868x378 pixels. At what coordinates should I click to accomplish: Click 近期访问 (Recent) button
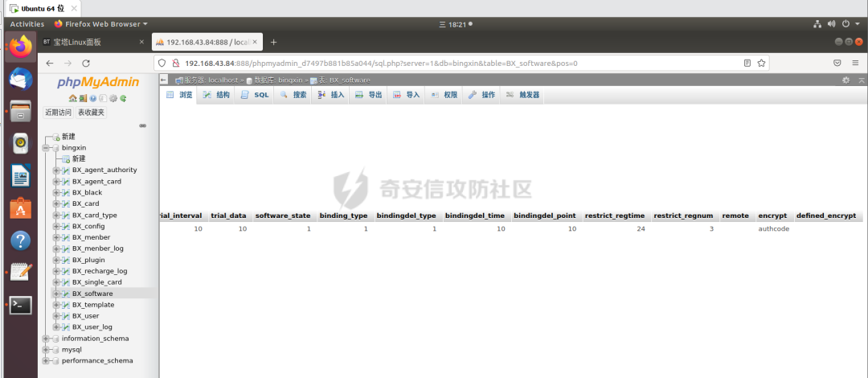(58, 113)
